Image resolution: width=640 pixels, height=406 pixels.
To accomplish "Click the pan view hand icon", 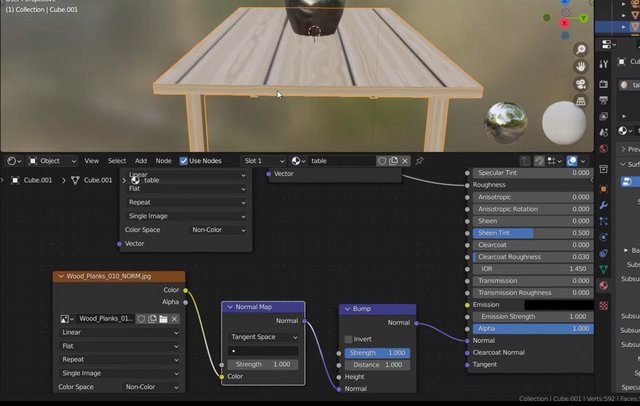I will tap(580, 66).
